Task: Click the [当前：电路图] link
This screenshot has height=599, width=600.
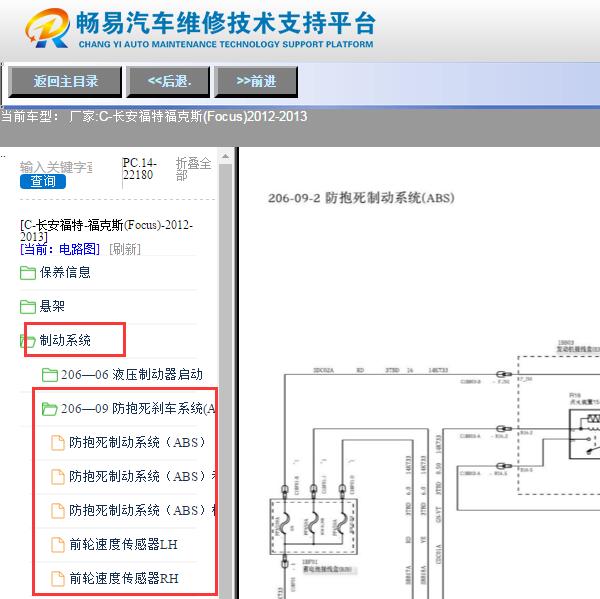Action: pyautogui.click(x=60, y=249)
